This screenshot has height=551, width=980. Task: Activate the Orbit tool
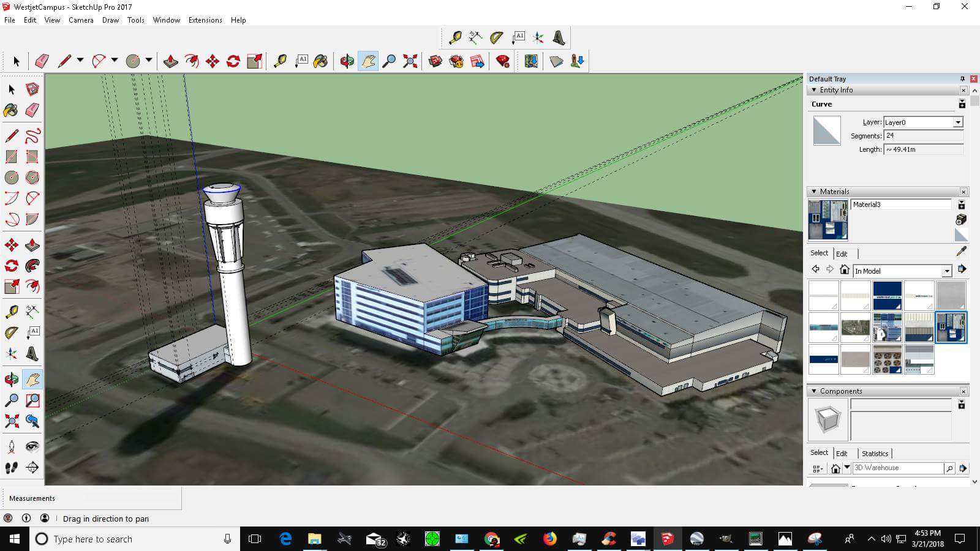[x=346, y=61]
